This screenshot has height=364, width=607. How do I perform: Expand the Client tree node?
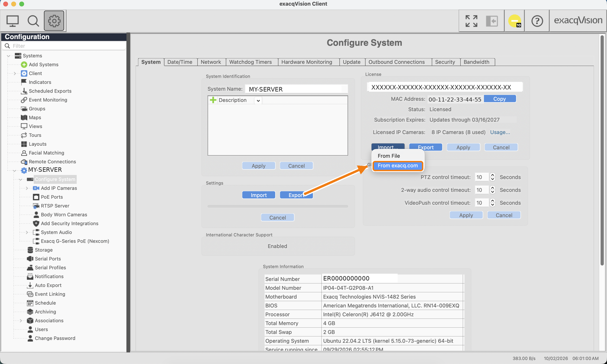pos(15,74)
